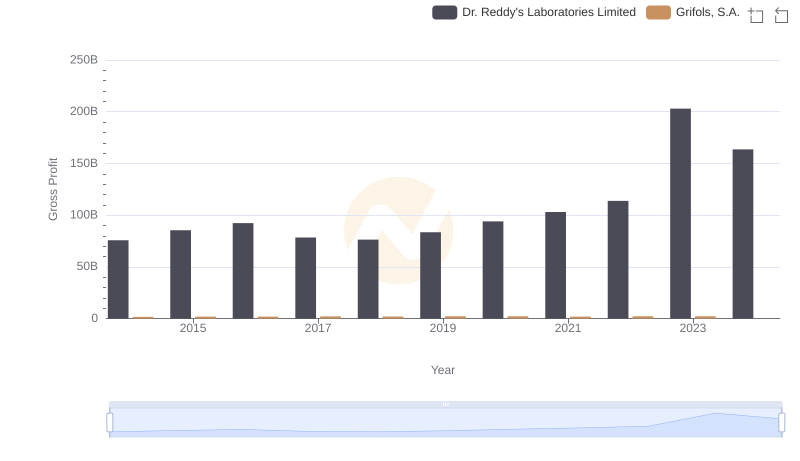This screenshot has height=461, width=800.
Task: Click the 2018 Dr. Reddy's bar
Action: tap(368, 279)
